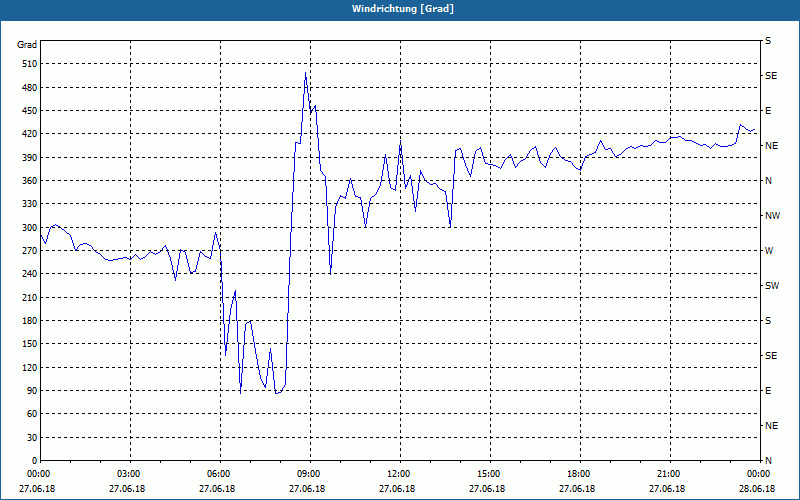The image size is (800, 500).
Task: Select the 27.06.18 date below 18:00
Action: [577, 489]
